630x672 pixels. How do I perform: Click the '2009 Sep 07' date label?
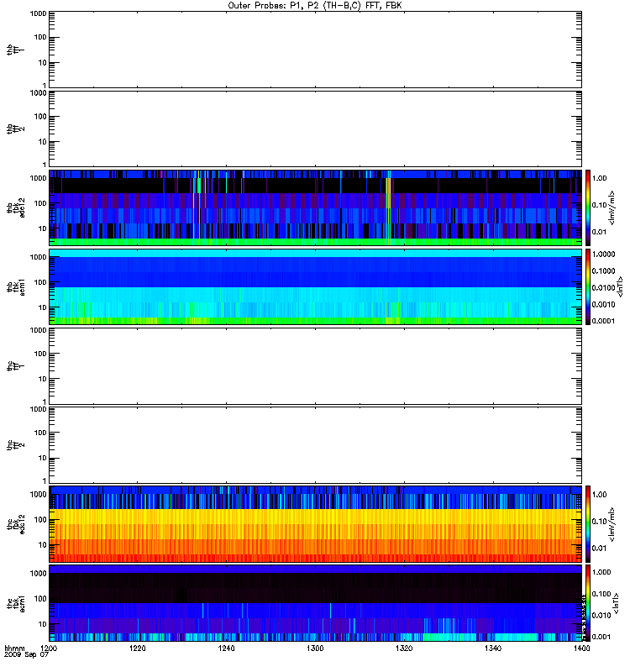point(27,655)
